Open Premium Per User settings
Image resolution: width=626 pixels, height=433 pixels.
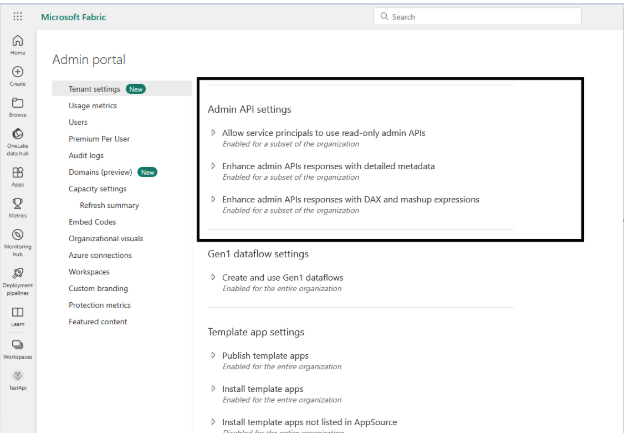[x=99, y=139]
